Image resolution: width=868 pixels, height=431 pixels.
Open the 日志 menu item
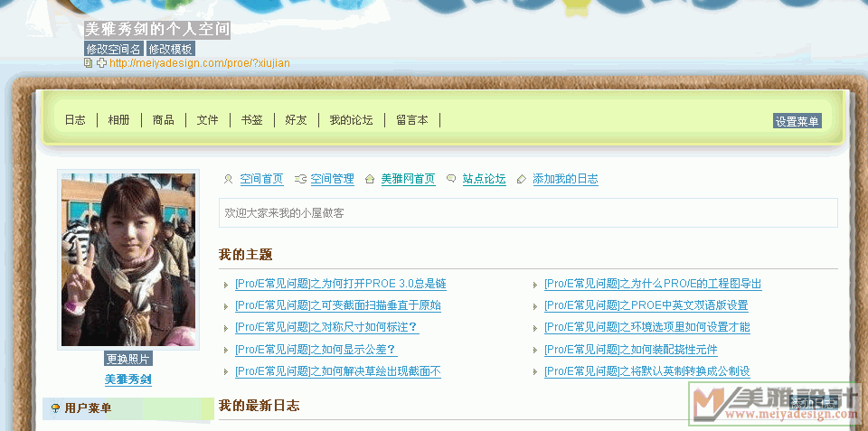[75, 119]
